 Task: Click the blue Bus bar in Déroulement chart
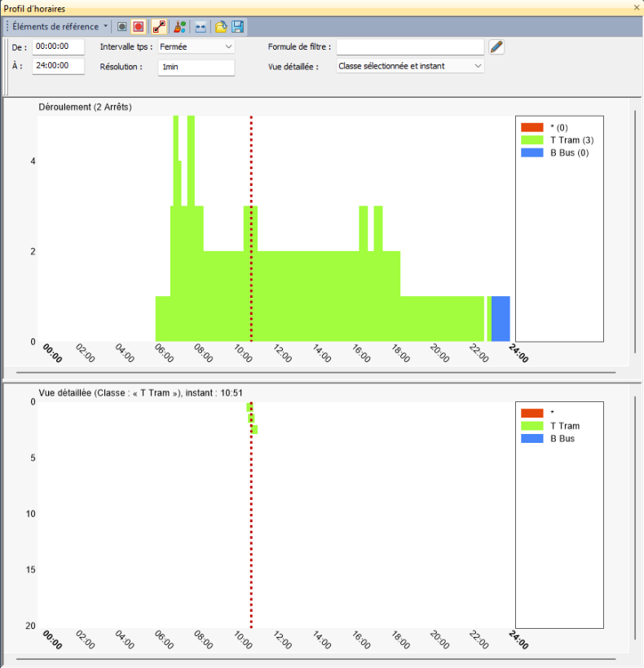coord(501,319)
